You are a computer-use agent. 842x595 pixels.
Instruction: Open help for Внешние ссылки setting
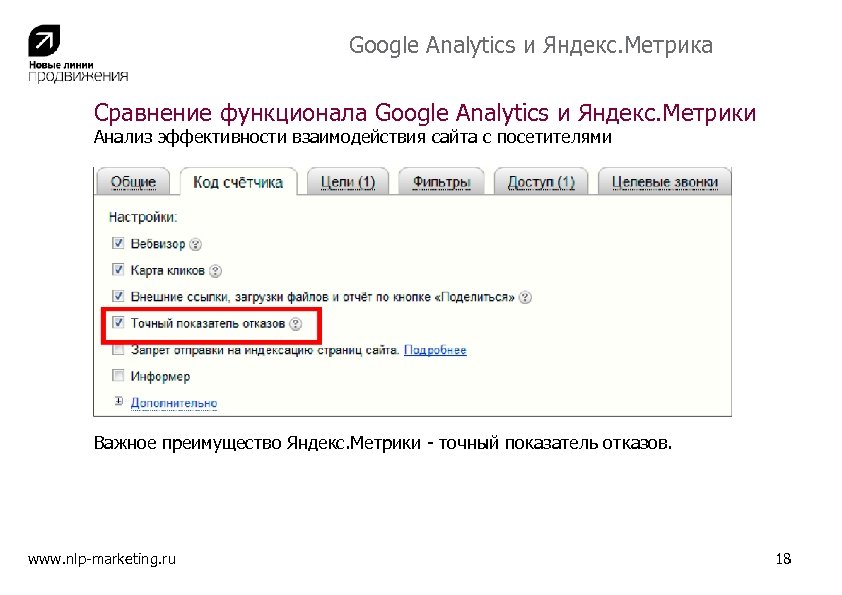pyautogui.click(x=526, y=297)
